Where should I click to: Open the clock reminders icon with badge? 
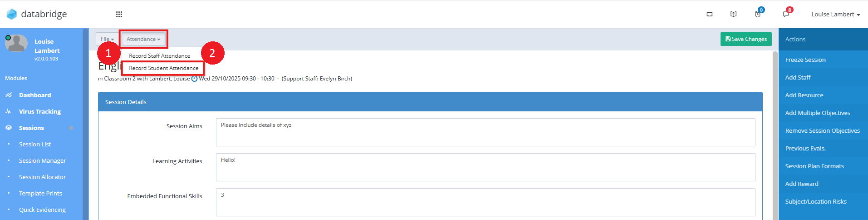tap(758, 14)
